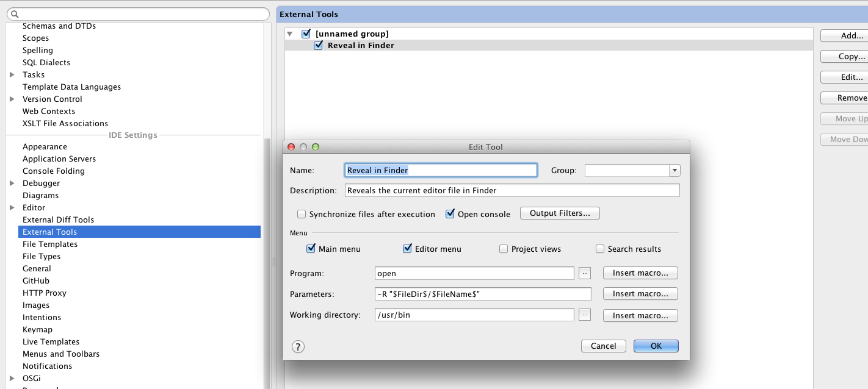
Task: Expand the OSGi settings node
Action: pos(12,378)
